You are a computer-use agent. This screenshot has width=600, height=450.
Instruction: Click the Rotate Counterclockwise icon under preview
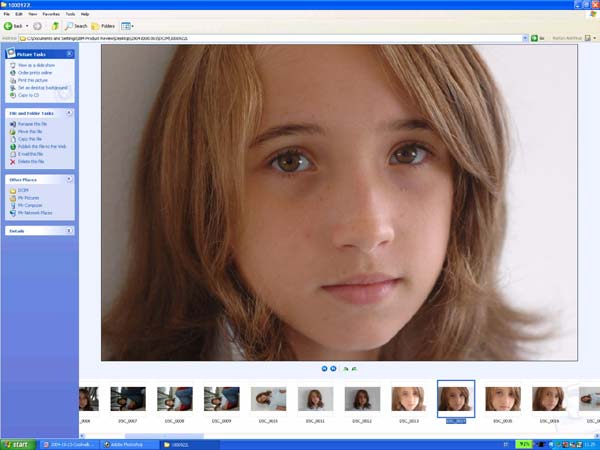pos(354,368)
